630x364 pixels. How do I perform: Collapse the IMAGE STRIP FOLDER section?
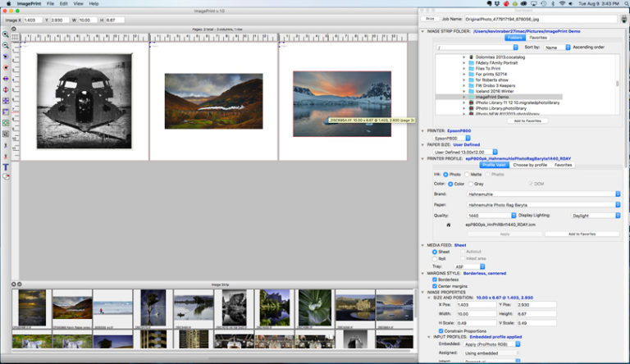pyautogui.click(x=422, y=31)
